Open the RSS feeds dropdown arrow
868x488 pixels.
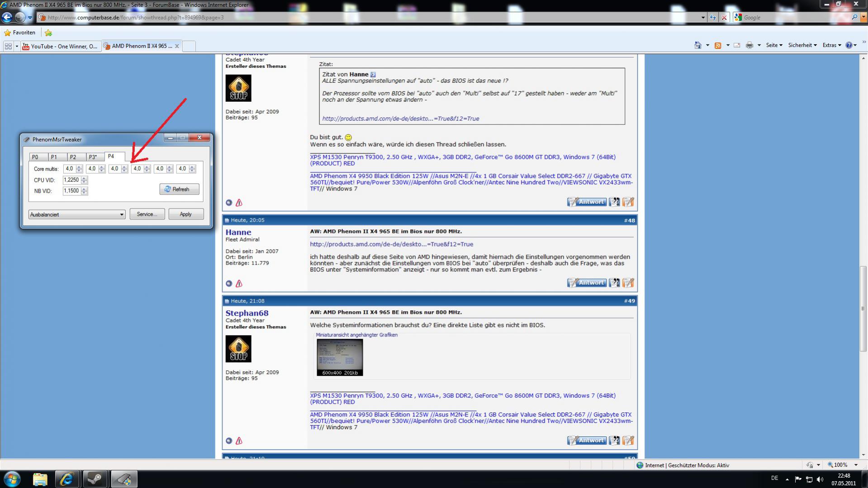pyautogui.click(x=727, y=45)
